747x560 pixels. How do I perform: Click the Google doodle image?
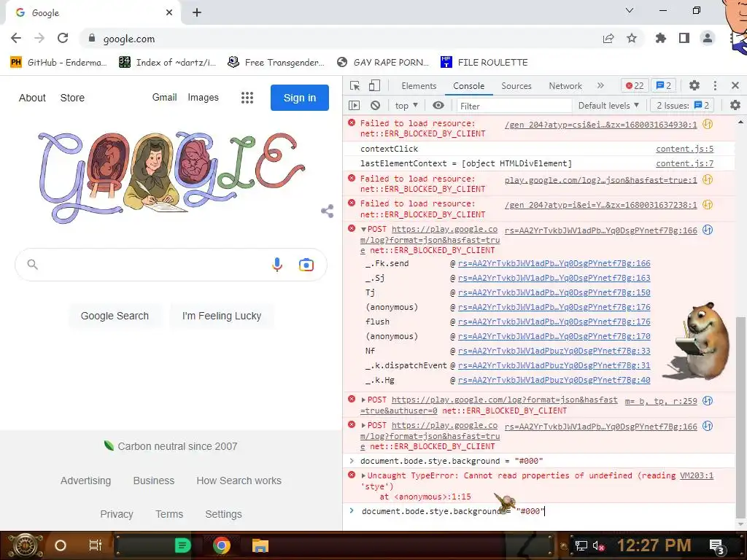[171, 176]
